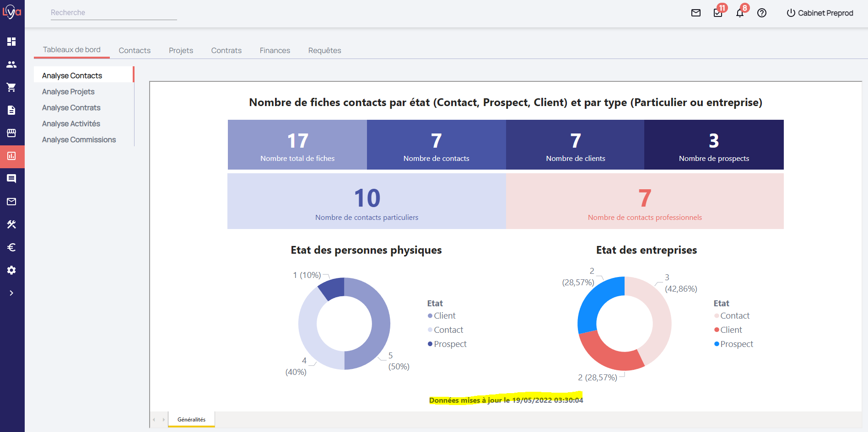Click the Recherche search field

pyautogui.click(x=113, y=13)
